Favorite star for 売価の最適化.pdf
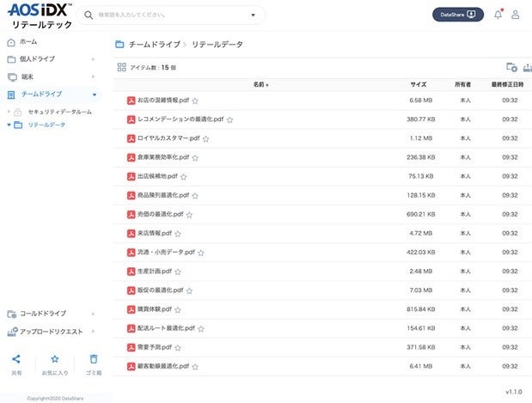 tap(189, 215)
